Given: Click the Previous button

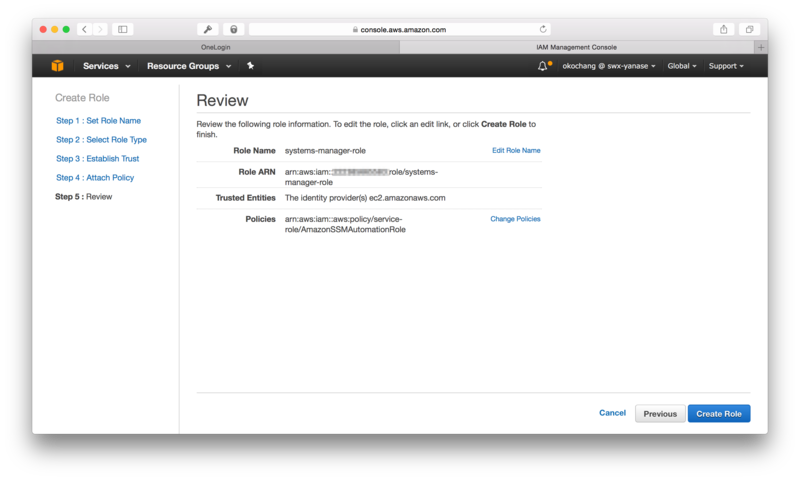Looking at the screenshot, I should 660,414.
